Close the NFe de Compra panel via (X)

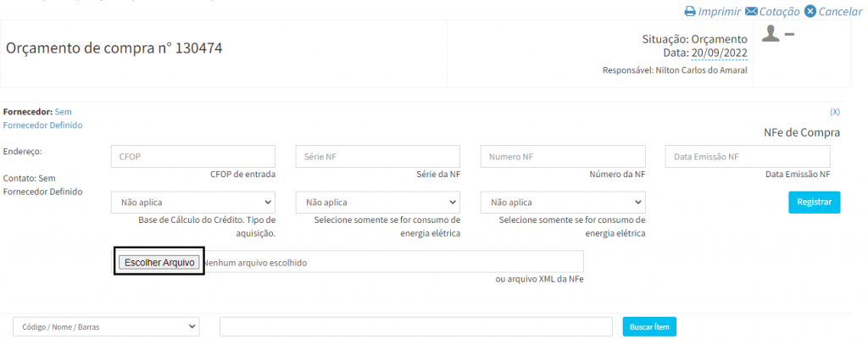834,112
